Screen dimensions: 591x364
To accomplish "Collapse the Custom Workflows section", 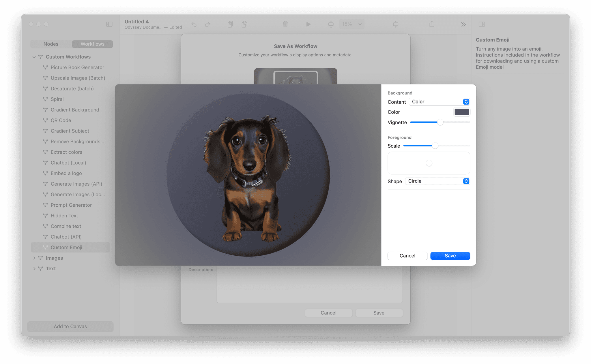I will pos(34,57).
